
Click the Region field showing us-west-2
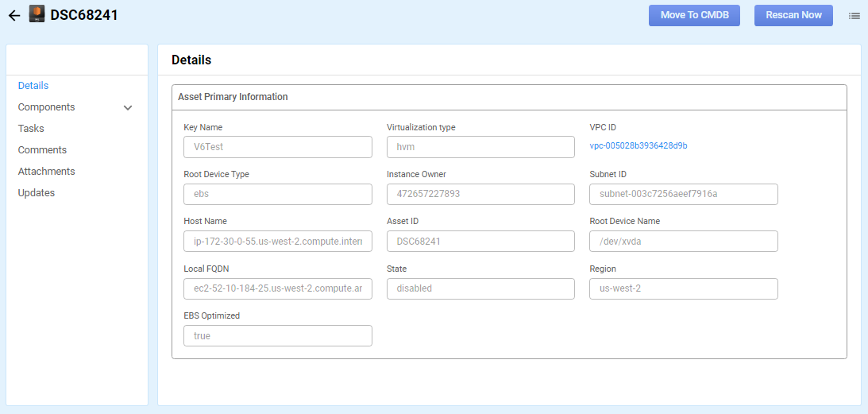coord(683,288)
